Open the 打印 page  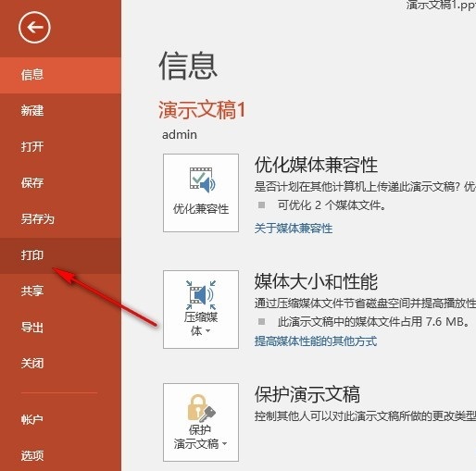pos(60,255)
